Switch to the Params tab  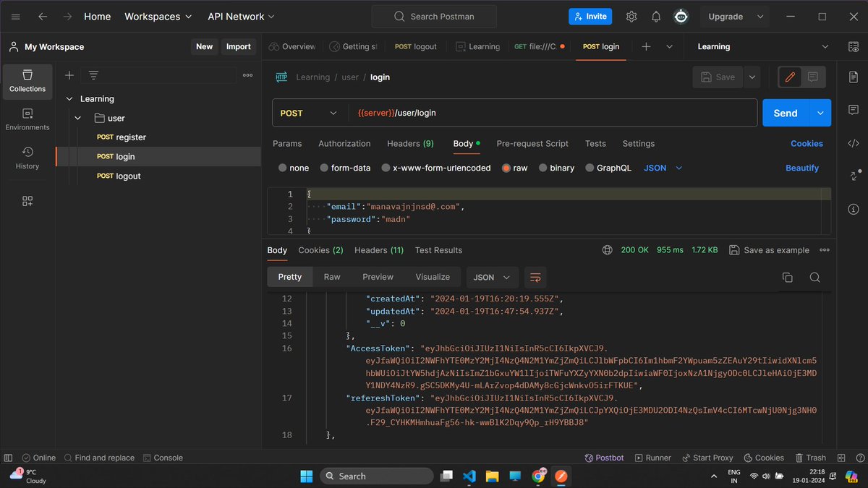coord(287,143)
